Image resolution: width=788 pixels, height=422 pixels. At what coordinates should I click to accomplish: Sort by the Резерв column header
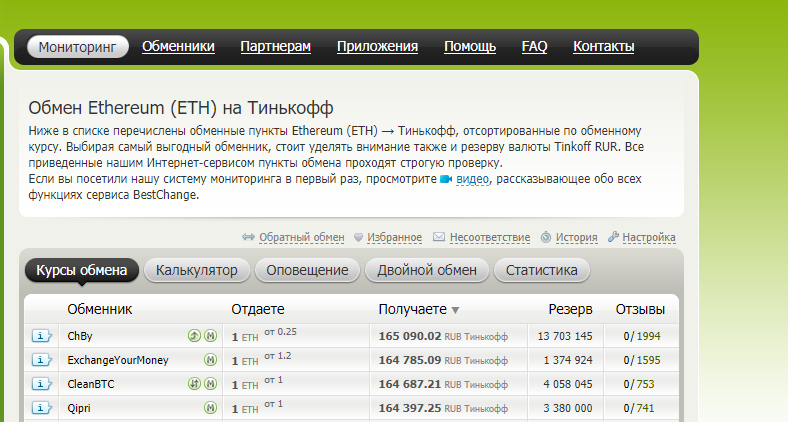pyautogui.click(x=570, y=309)
